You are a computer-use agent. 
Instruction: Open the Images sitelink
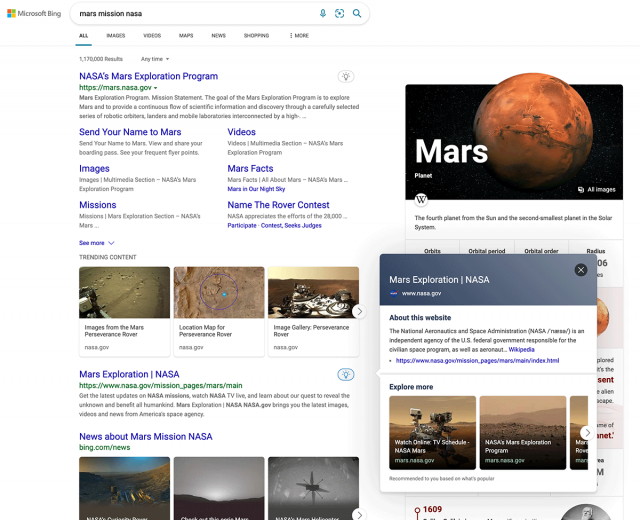click(x=94, y=169)
